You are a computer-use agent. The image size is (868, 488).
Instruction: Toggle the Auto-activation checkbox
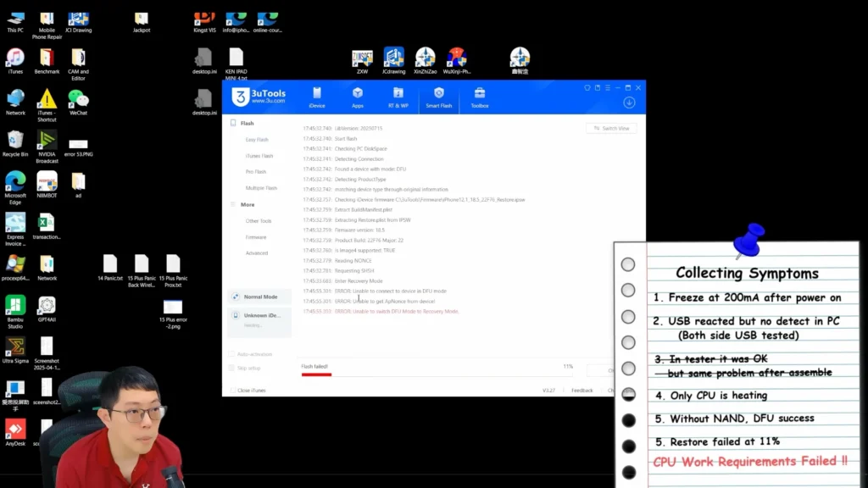pos(231,354)
